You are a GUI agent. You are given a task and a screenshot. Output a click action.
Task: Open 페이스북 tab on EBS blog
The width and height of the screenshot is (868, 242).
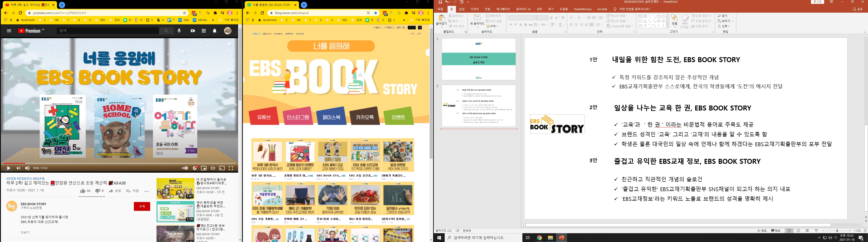pyautogui.click(x=331, y=116)
